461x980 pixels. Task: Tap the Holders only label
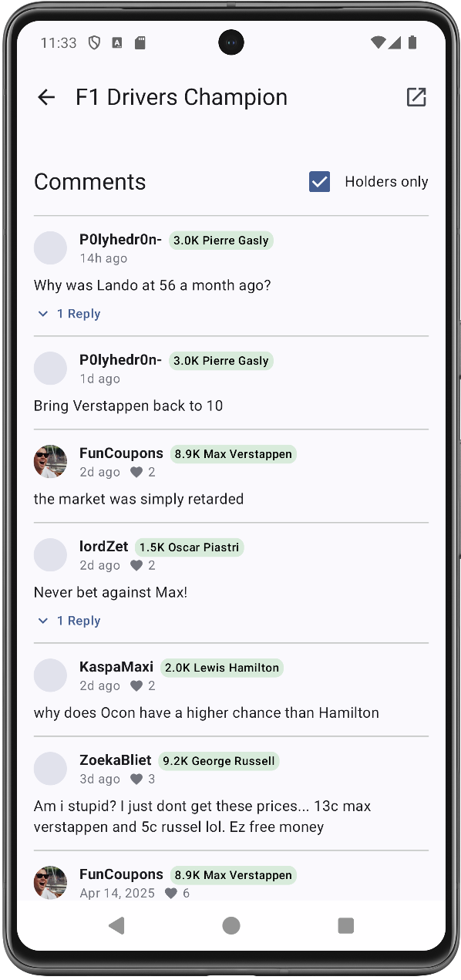point(386,182)
